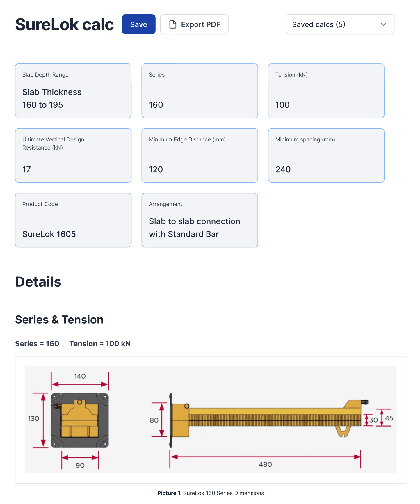This screenshot has height=504, width=420.
Task: Open the Saved calcs chevron dropdown
Action: 383,24
